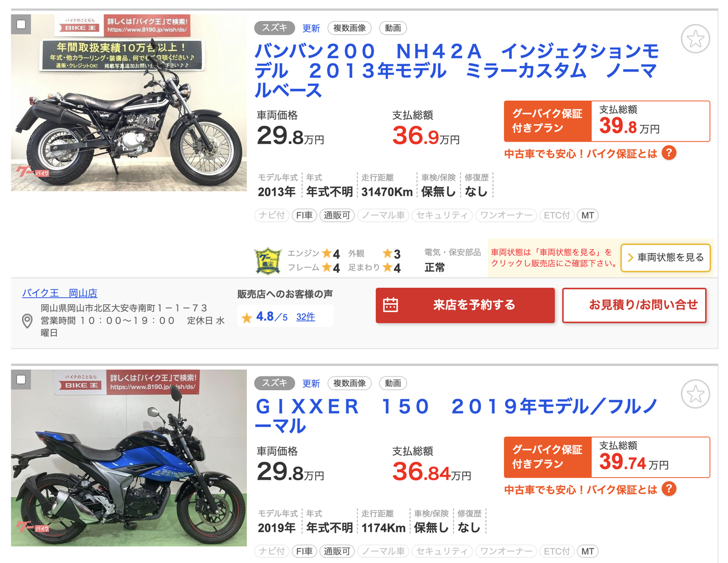Click the orange question mark in the first listing
The image size is (728, 563).
669,153
